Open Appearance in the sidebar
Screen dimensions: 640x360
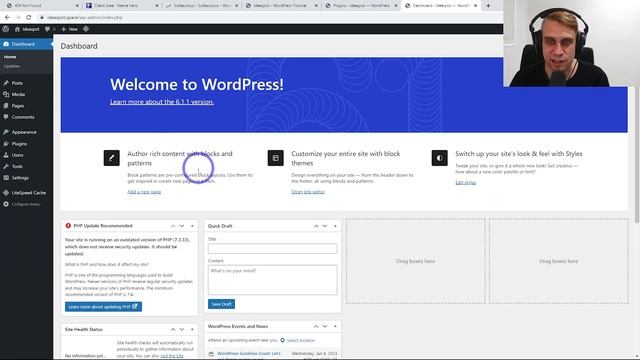click(x=26, y=132)
